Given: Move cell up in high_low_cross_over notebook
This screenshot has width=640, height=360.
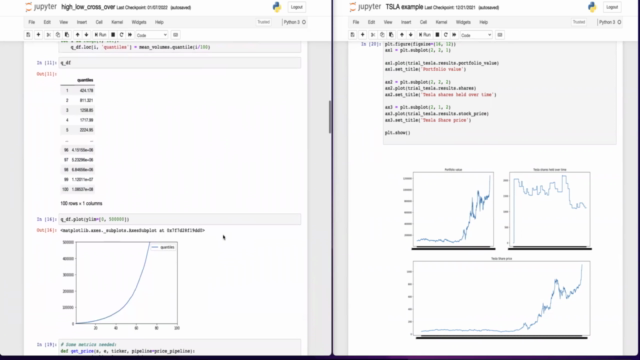Looking at the screenshot, I should tap(77, 35).
